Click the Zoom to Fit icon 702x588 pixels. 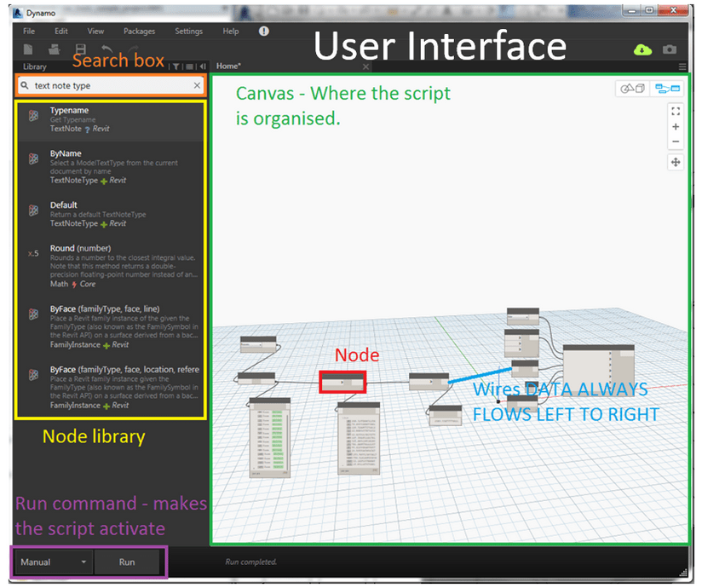coord(676,111)
